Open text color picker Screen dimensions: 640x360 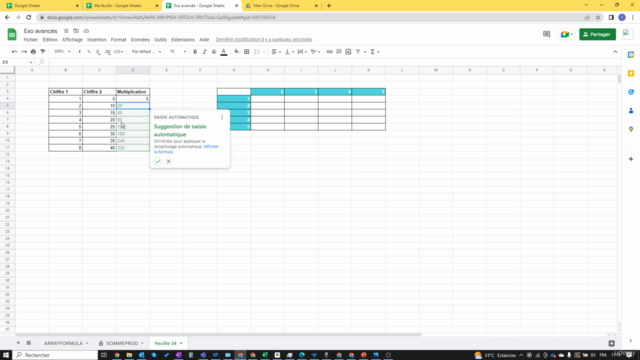click(224, 52)
